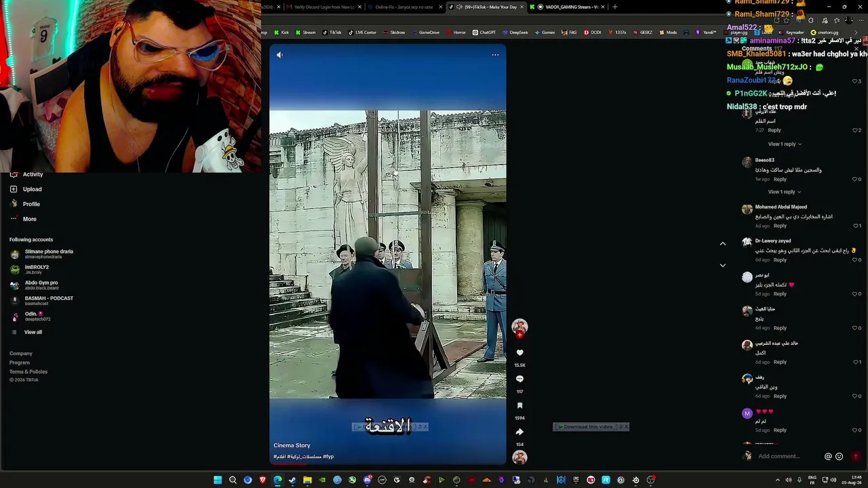Share the video using arrow icon

coord(519,432)
